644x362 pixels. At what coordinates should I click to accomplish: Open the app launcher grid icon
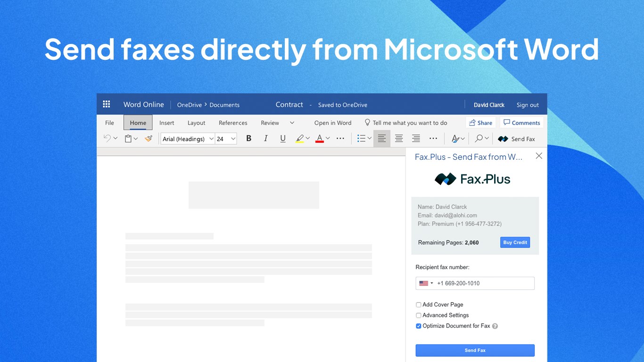pyautogui.click(x=107, y=104)
